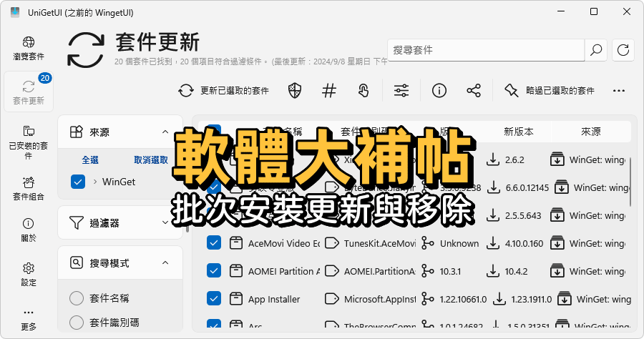Click new version 6.6.0.12145 cell
644x339 pixels.
point(527,188)
